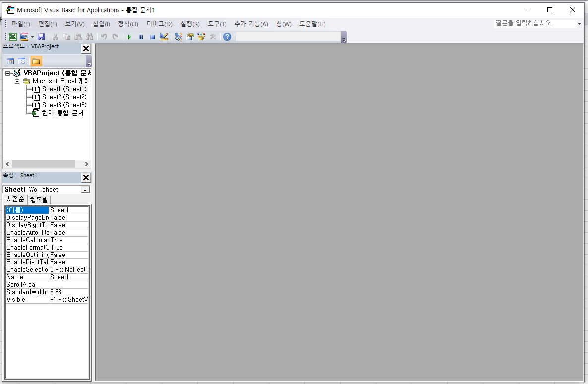Select 현재_통합_문서 in project tree
This screenshot has width=588, height=384.
[x=62, y=113]
